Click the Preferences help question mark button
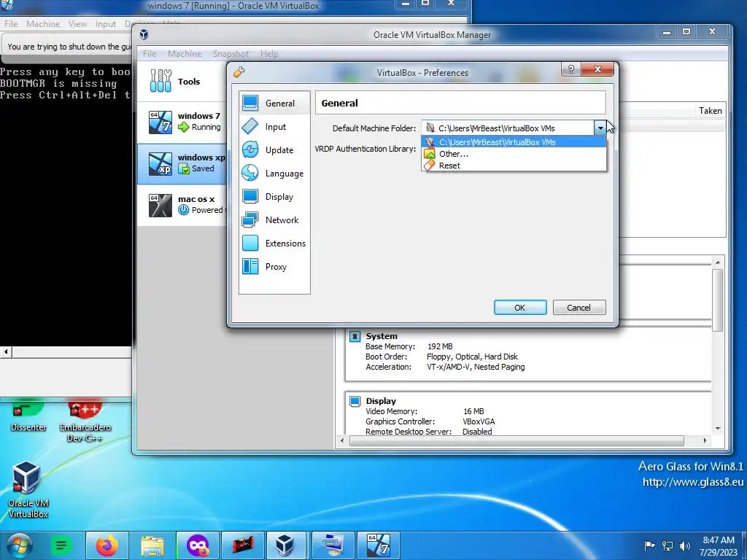Image resolution: width=747 pixels, height=560 pixels. point(571,69)
